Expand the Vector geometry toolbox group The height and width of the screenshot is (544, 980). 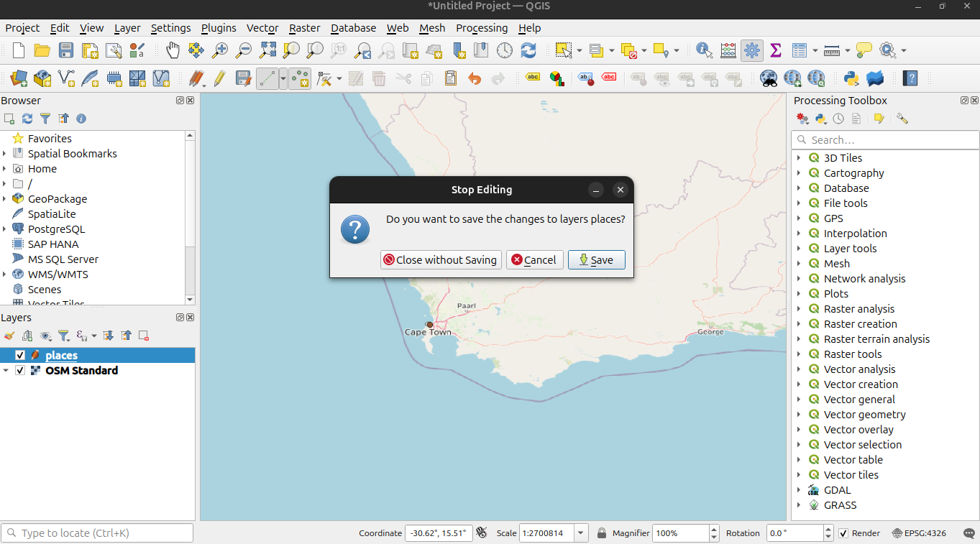[799, 415]
